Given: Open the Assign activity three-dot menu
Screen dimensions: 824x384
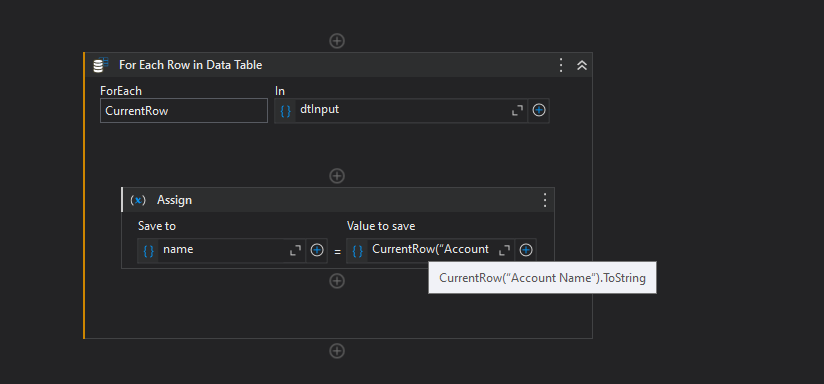Looking at the screenshot, I should coord(545,200).
